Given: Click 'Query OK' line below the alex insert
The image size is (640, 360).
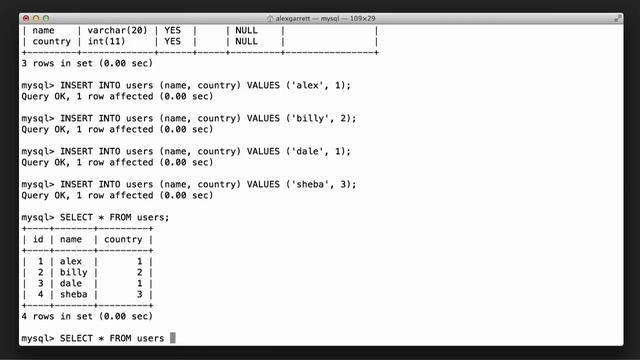Looking at the screenshot, I should click(x=117, y=96).
